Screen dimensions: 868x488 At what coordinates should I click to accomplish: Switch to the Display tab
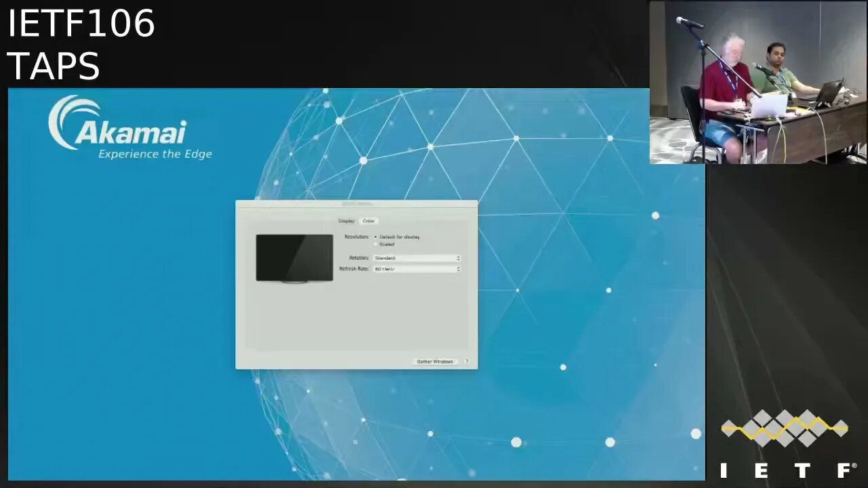tap(347, 221)
